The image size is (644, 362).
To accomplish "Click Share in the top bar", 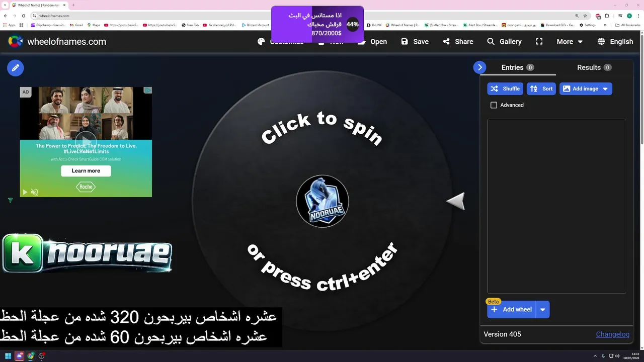I will click(458, 42).
